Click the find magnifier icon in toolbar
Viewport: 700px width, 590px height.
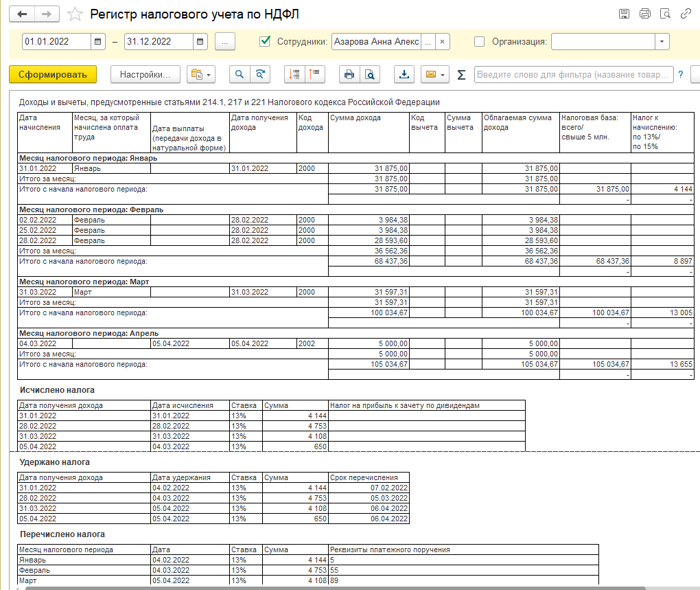(x=240, y=75)
